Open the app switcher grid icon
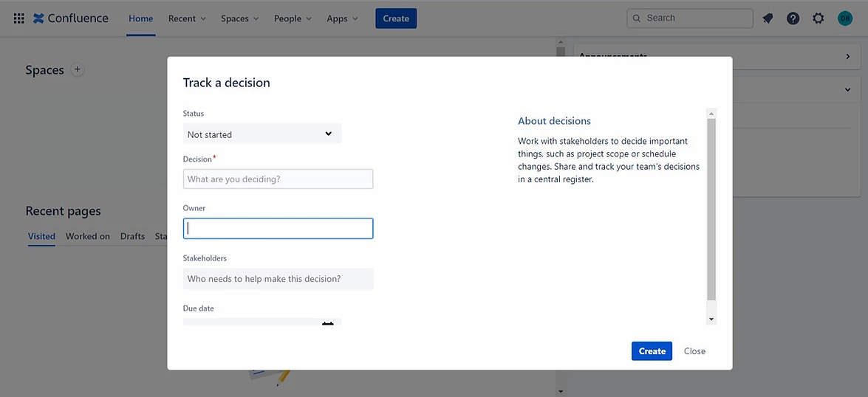868x397 pixels. tap(19, 18)
